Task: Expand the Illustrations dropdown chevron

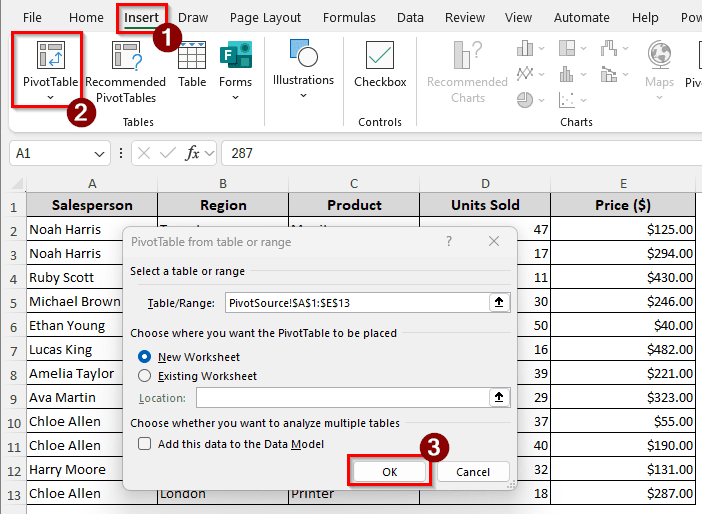Action: (x=304, y=95)
